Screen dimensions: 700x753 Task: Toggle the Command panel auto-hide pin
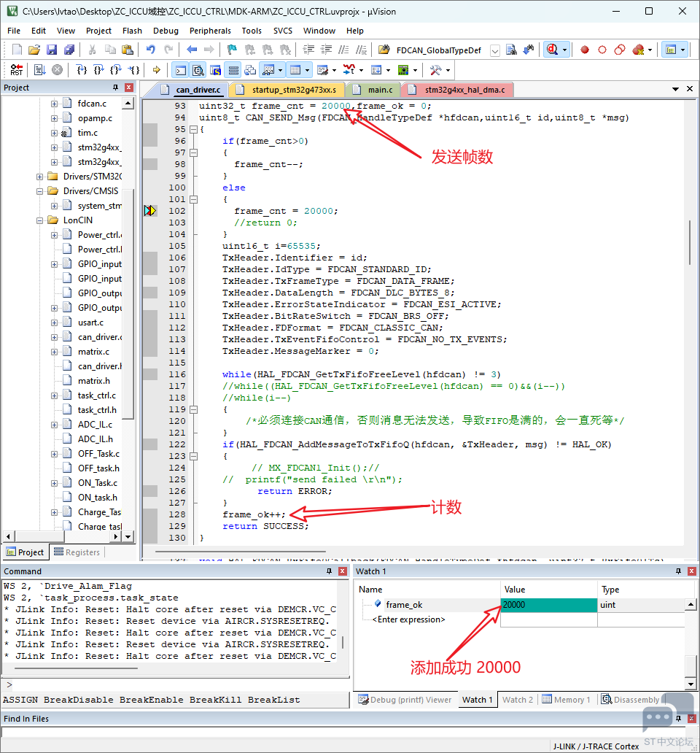329,571
